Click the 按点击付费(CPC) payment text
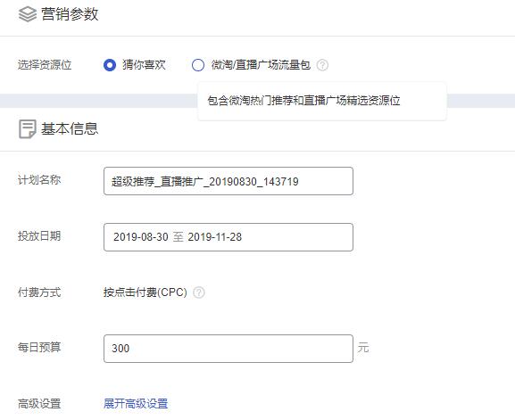The image size is (515, 420). pos(145,292)
